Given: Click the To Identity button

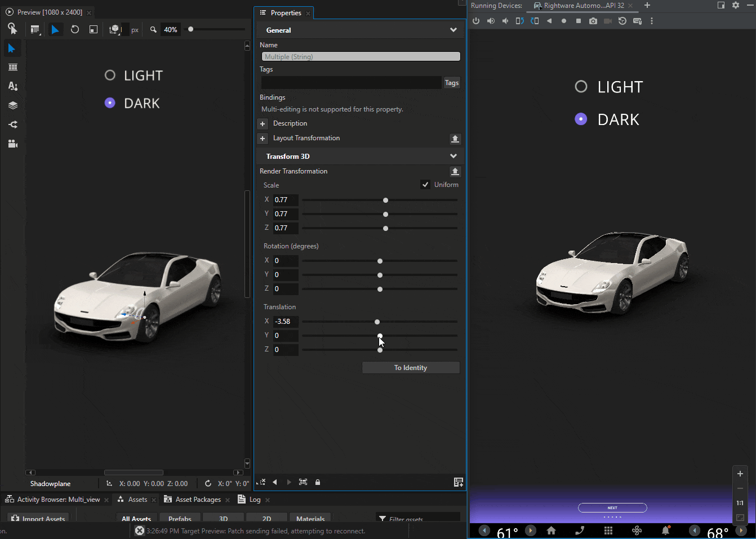Looking at the screenshot, I should point(411,367).
